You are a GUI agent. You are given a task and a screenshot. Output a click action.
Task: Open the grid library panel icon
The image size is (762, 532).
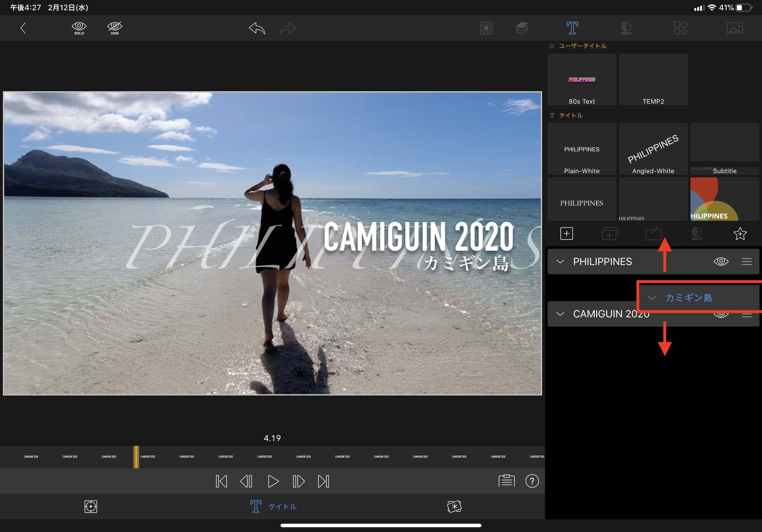[486, 28]
